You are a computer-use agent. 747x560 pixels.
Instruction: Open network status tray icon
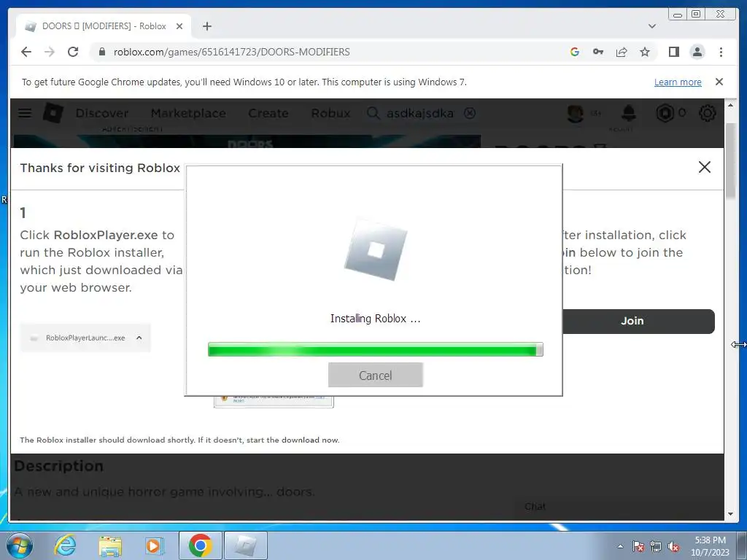[656, 546]
